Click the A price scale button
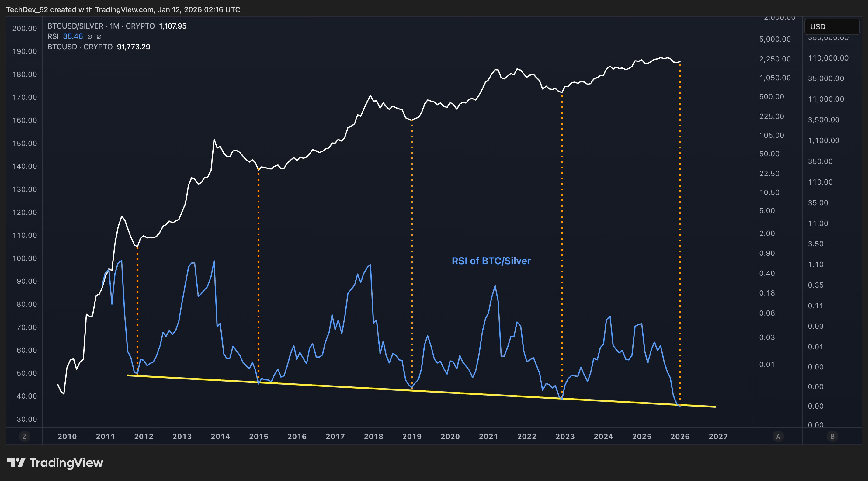Viewport: 868px width, 481px height. (x=778, y=436)
